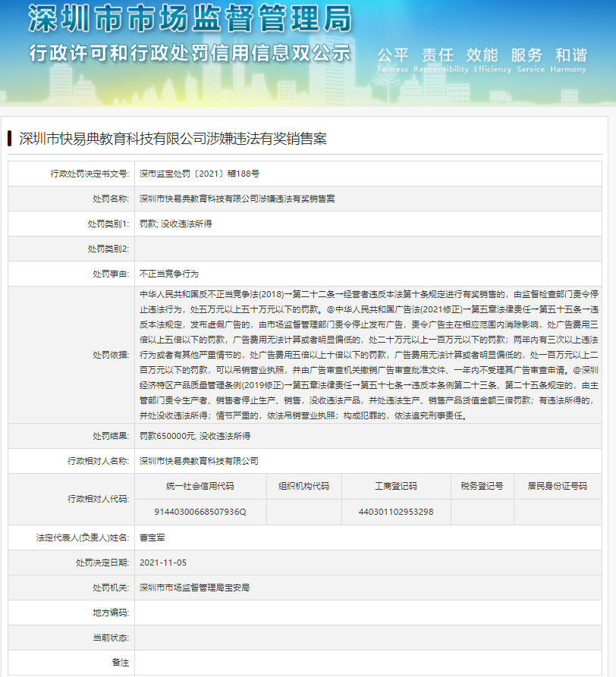Viewport: 616px width, 677px height.
Task: Click the value 不正当竞争行为
Action: (x=169, y=274)
